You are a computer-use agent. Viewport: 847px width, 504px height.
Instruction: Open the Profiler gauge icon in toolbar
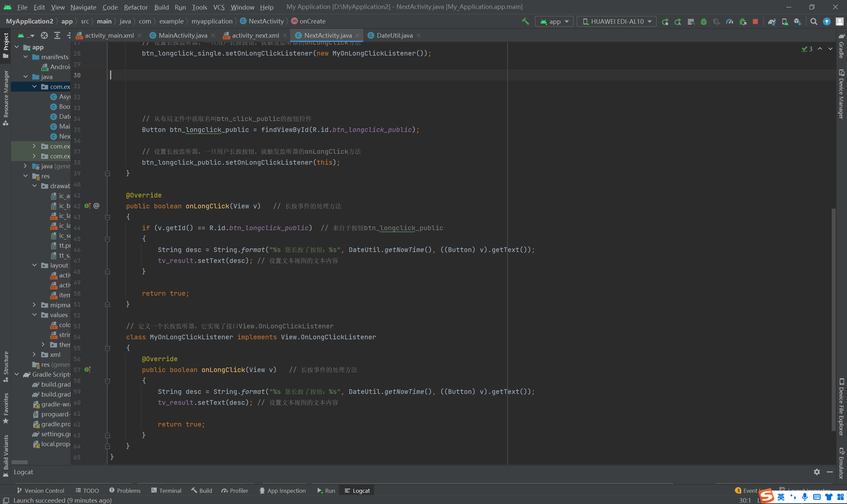tap(730, 21)
